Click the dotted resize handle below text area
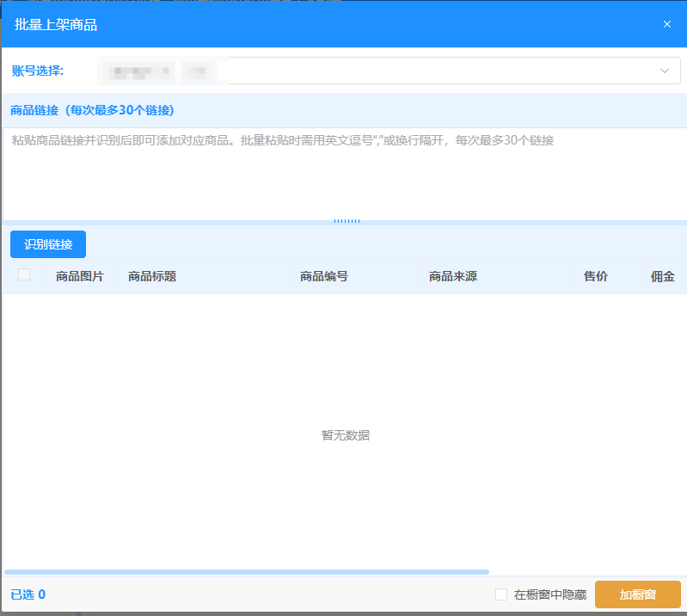Viewport: 687px width, 616px height. click(x=347, y=221)
